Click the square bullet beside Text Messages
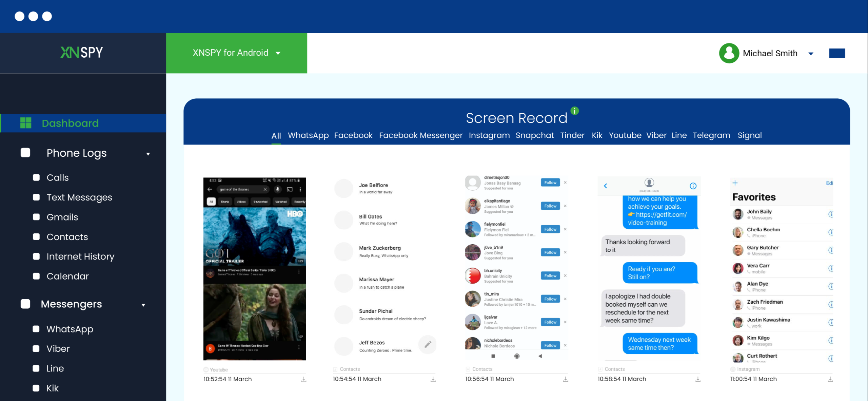Screen dimensions: 868x401 (36, 197)
